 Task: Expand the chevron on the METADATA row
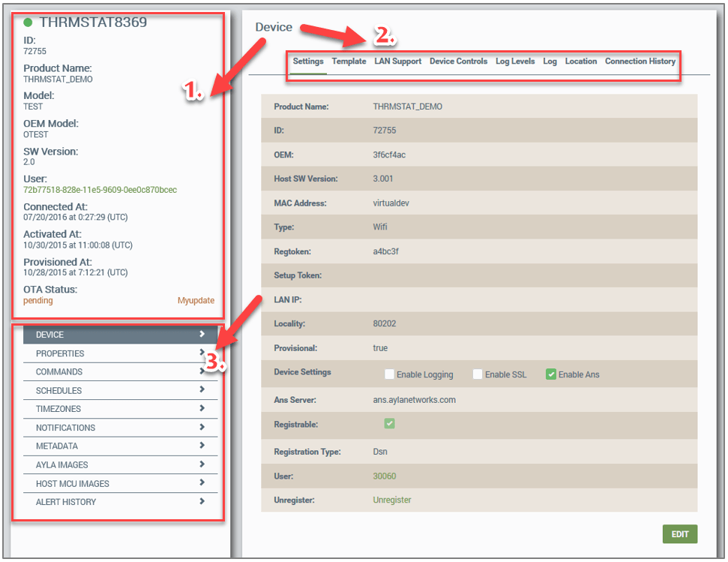tap(202, 445)
